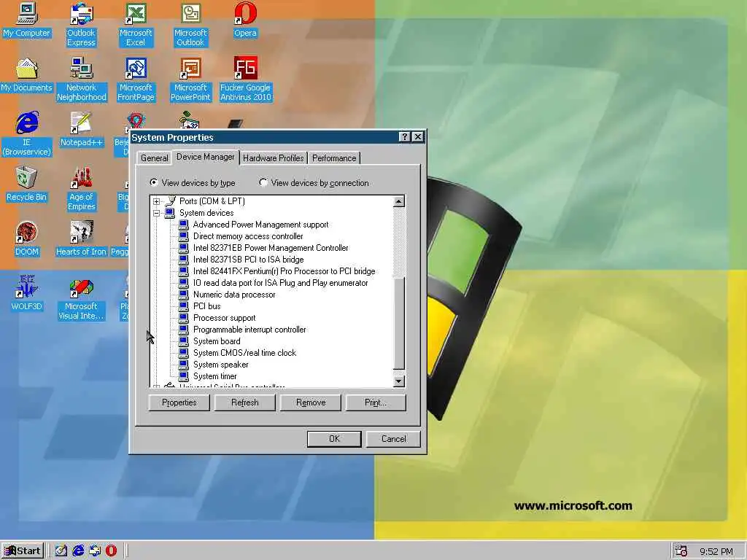Open Outlook Express desktop shortcut

pyautogui.click(x=81, y=24)
